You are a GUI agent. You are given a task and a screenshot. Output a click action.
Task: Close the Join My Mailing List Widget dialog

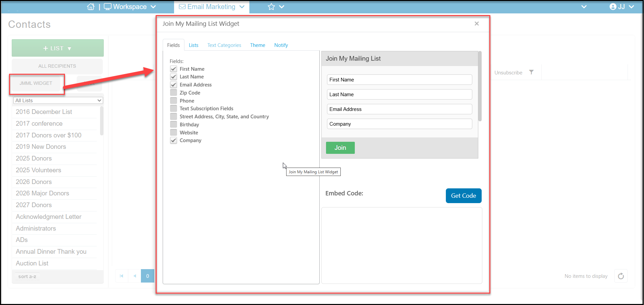477,23
